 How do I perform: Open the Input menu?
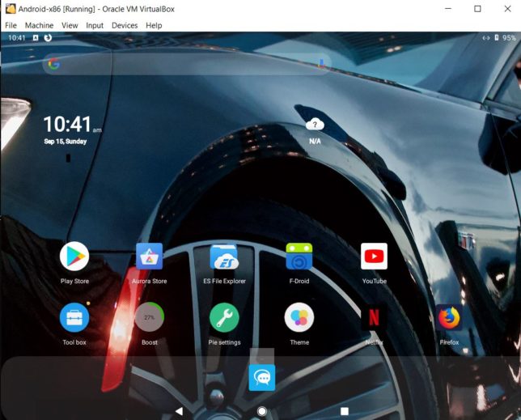point(95,25)
